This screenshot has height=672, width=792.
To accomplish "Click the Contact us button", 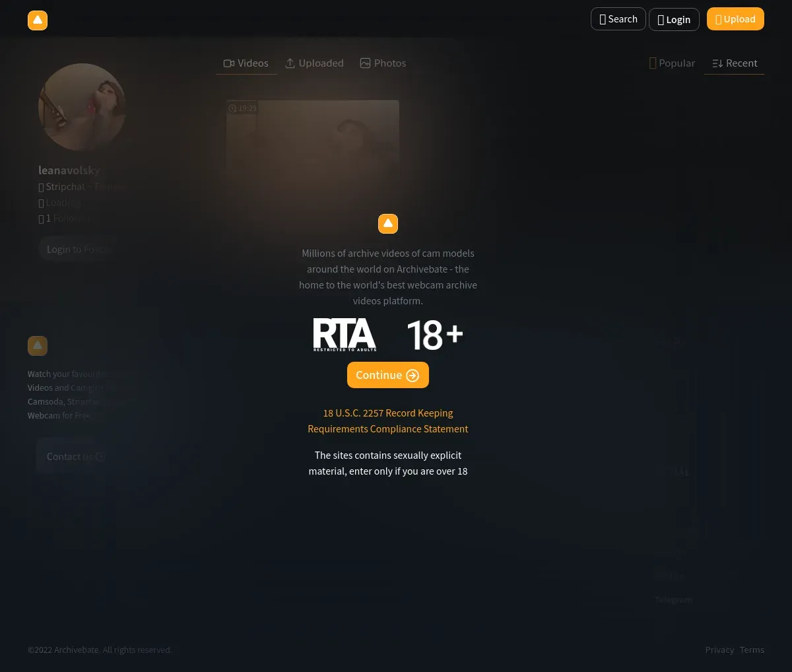I will tap(76, 456).
